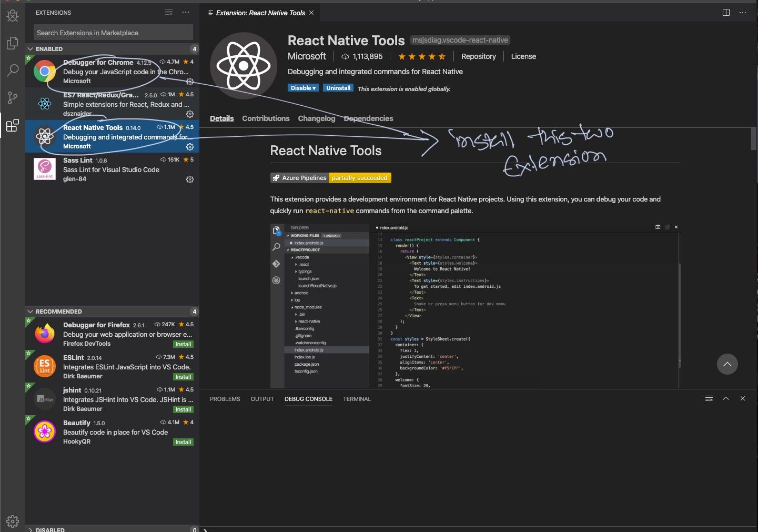Click gear for ES7 React/Redux extension
Screen dimensions: 758x532
pos(190,114)
